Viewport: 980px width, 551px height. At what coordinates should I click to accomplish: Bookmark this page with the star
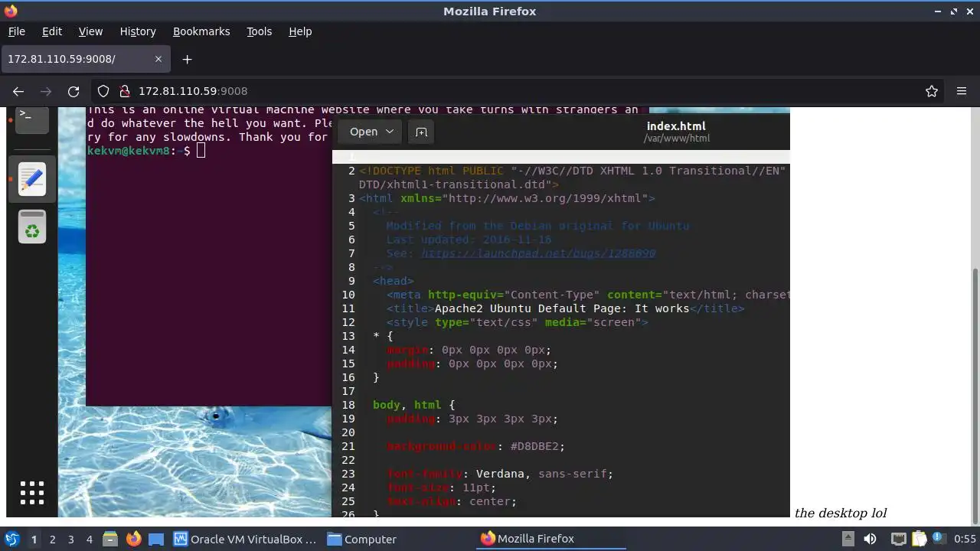932,91
